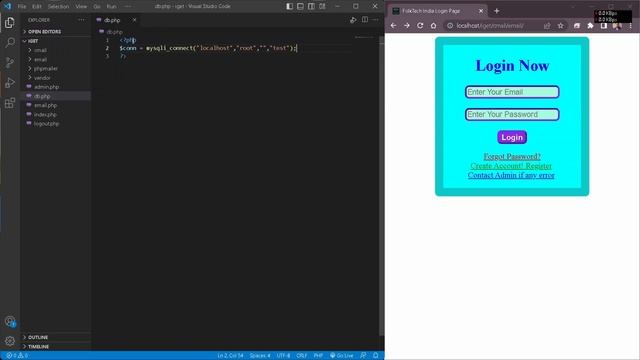Toggle secondary side bar layout icon
The image size is (640, 360).
311,6
